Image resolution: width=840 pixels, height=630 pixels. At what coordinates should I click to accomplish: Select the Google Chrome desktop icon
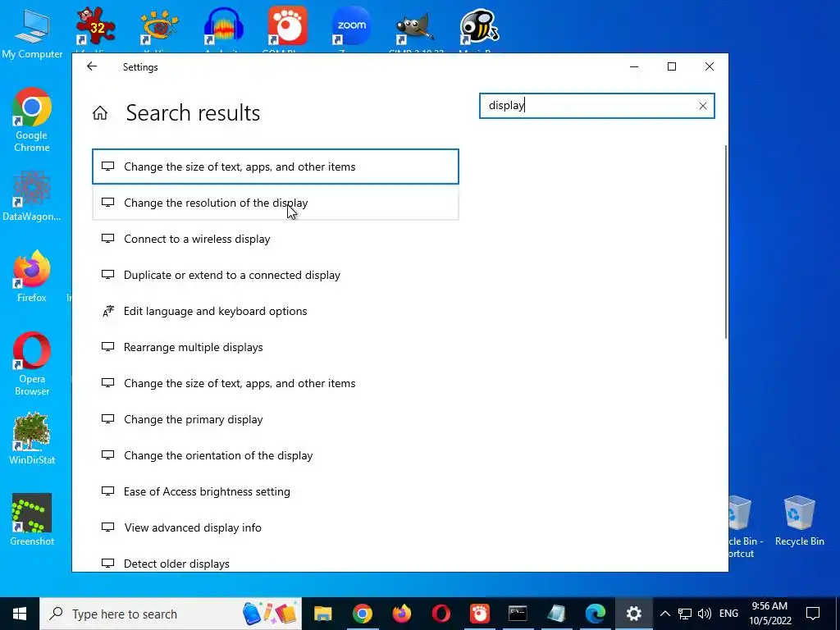coord(32,121)
